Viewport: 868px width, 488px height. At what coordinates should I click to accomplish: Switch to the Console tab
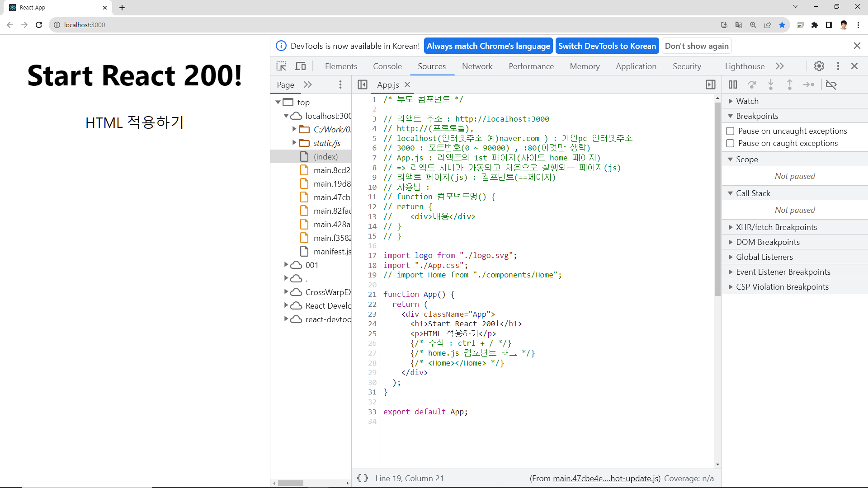tap(387, 66)
